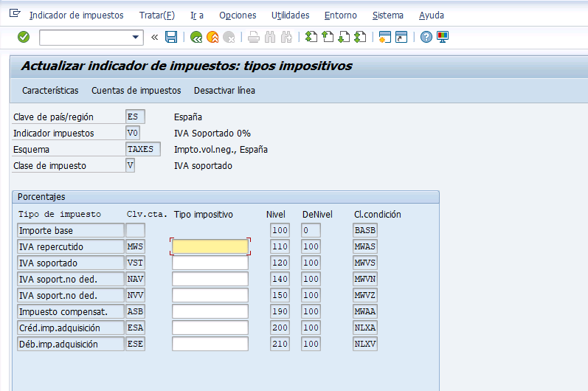Select the Importe base row label
Image resolution: width=588 pixels, height=391 pixels.
click(x=71, y=230)
